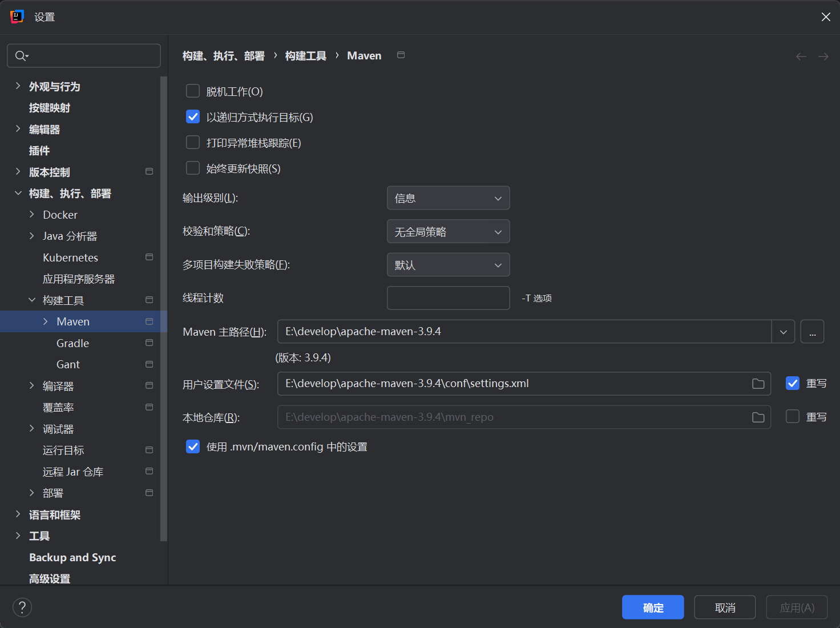The width and height of the screenshot is (840, 628).
Task: Expand Java 分析器 tree node
Action: (32, 236)
